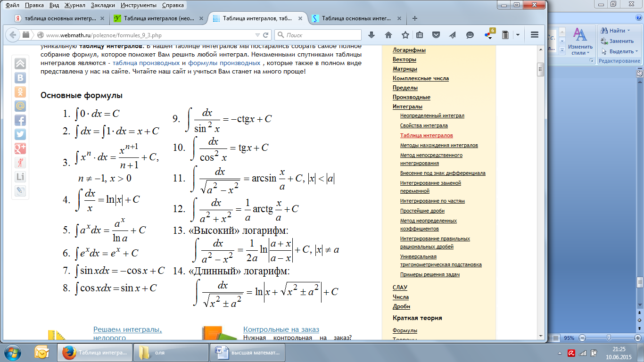Click the page vertical scrollbar thumb
The width and height of the screenshot is (644, 362).
[x=541, y=68]
